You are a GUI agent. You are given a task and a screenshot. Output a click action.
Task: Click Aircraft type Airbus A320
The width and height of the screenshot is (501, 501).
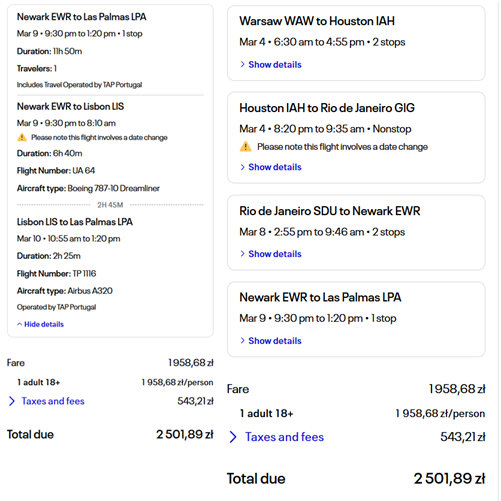pyautogui.click(x=65, y=291)
